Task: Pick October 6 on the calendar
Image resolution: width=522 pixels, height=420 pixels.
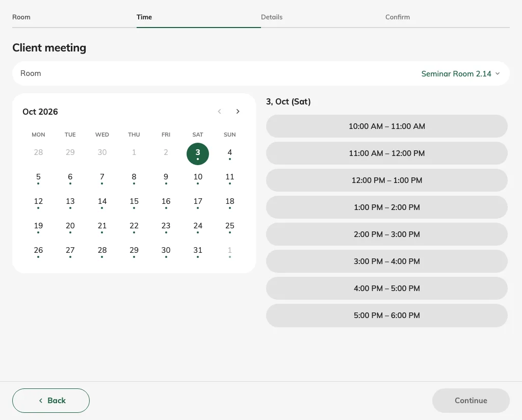Action: click(x=70, y=178)
